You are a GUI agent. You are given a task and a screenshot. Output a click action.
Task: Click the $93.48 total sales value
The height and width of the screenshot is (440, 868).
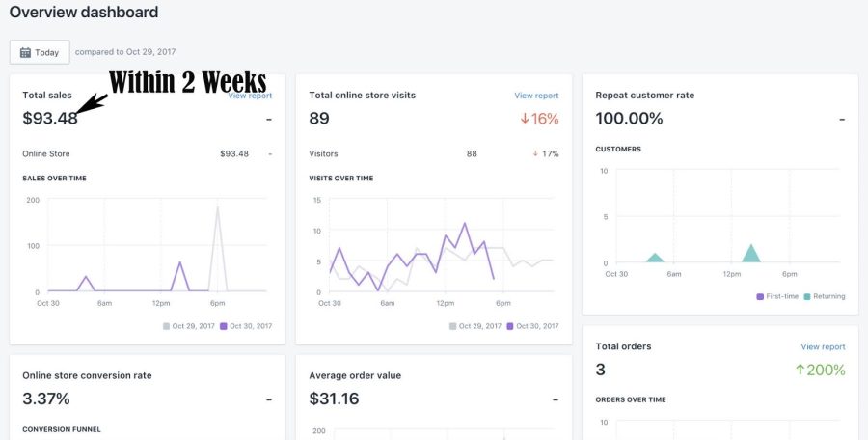50,118
